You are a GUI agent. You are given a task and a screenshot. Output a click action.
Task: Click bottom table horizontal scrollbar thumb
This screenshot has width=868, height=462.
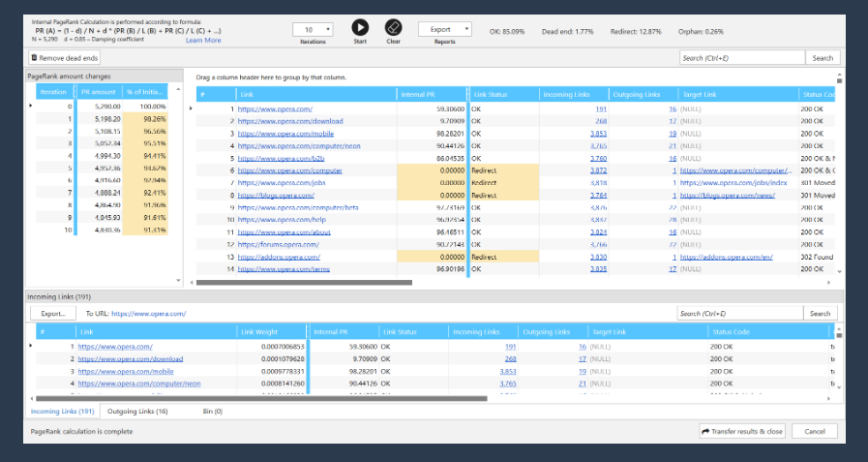pos(261,398)
